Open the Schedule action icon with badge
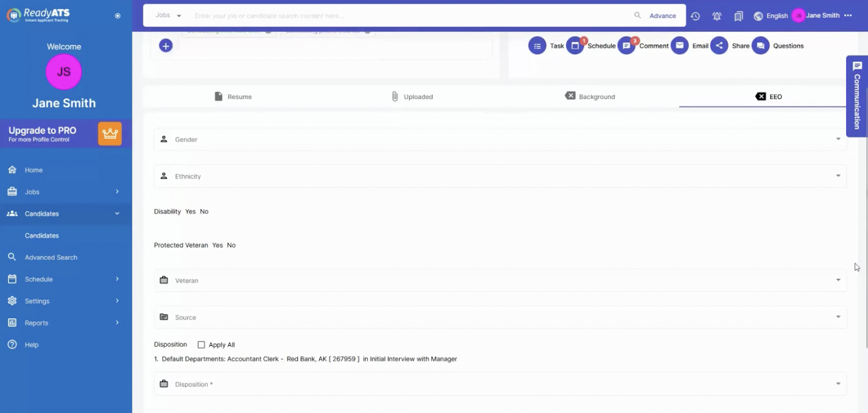 576,46
